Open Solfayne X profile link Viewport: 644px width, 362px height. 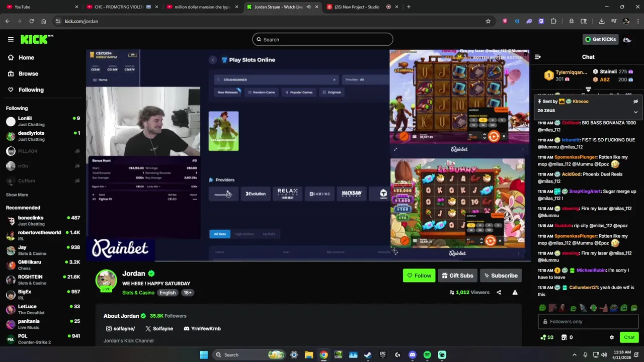coord(159,329)
